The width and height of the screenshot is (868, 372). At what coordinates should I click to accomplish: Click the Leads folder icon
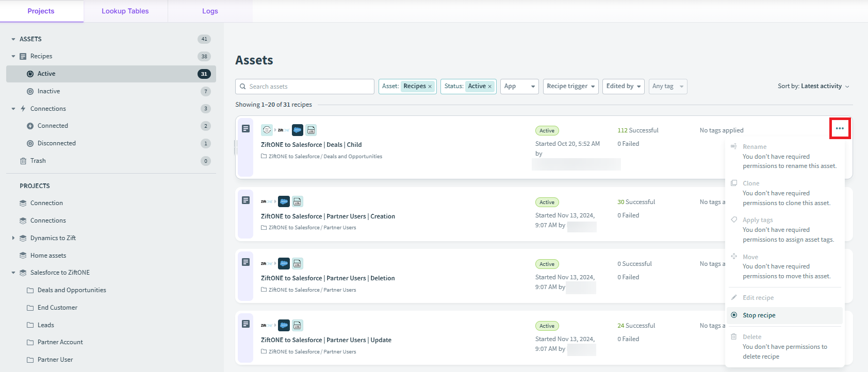[30, 325]
